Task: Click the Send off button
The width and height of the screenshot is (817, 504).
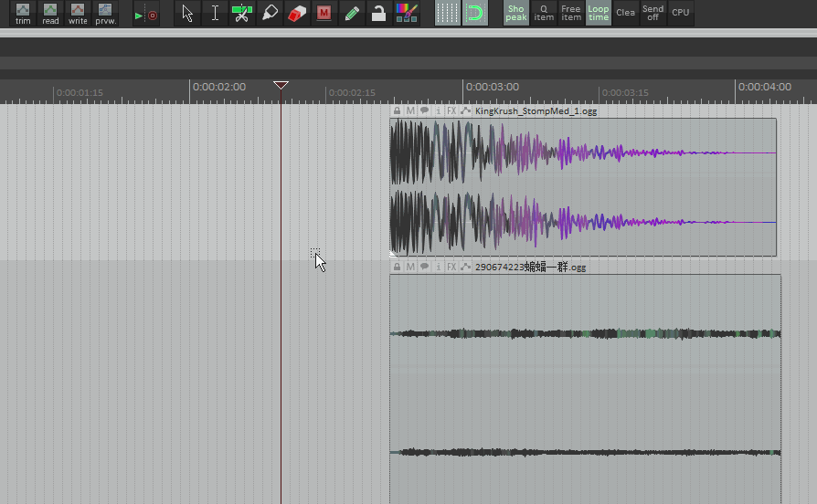Action: (653, 13)
